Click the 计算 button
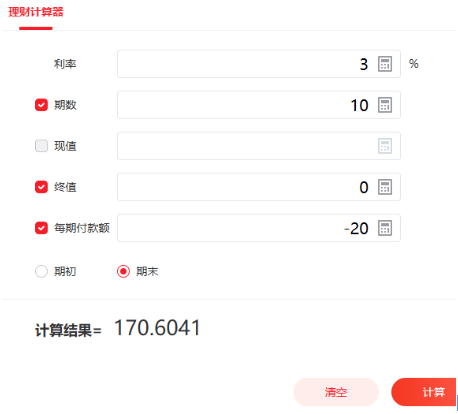The height and width of the screenshot is (414, 458). click(424, 392)
